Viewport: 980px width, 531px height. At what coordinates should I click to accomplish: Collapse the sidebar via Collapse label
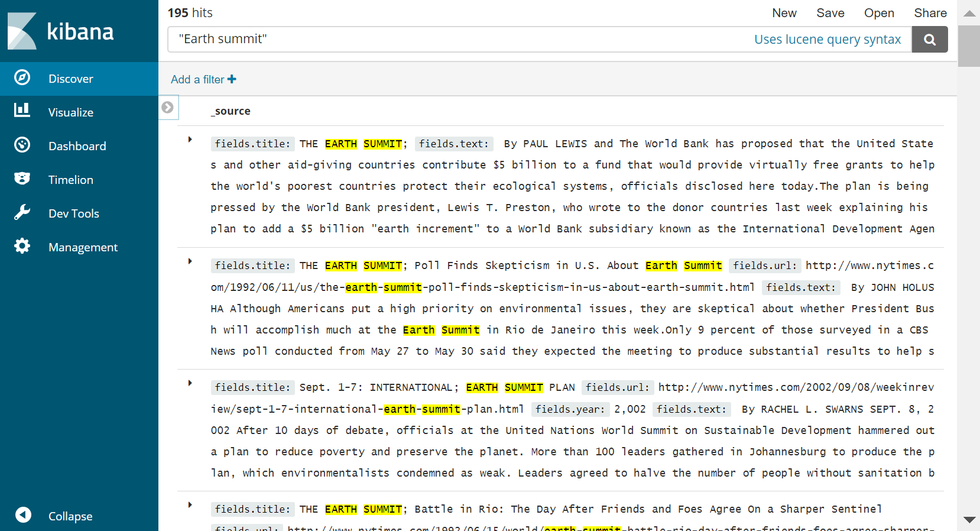pyautogui.click(x=70, y=516)
